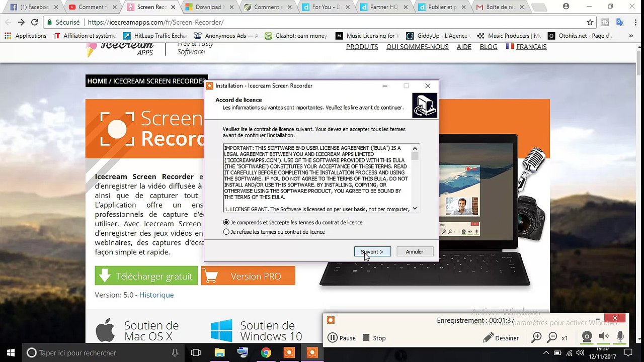Toggle microphone in the recorder panel
The width and height of the screenshot is (644, 362).
(x=620, y=337)
